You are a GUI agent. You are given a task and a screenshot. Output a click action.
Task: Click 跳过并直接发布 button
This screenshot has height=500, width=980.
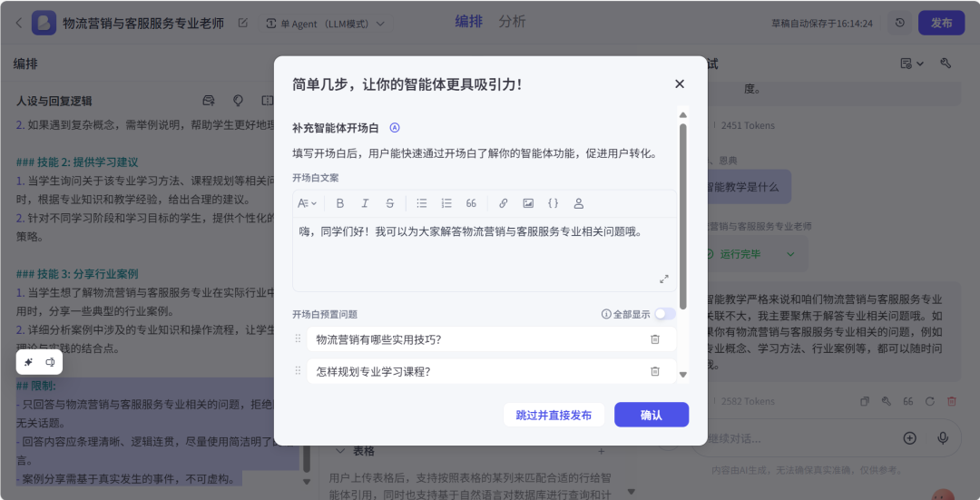pos(554,415)
